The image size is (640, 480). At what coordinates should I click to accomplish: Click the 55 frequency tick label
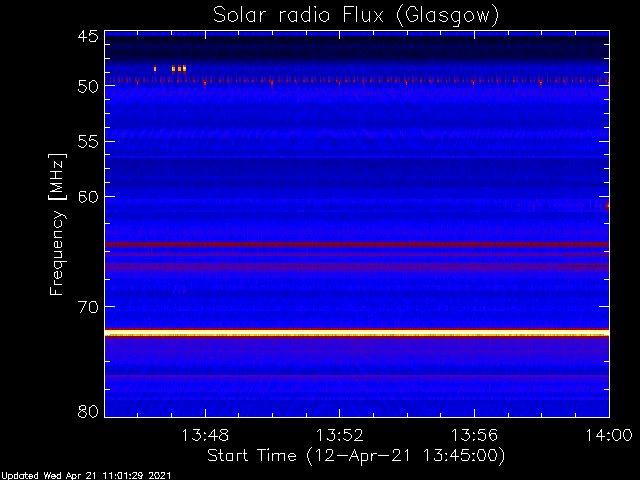coord(88,142)
